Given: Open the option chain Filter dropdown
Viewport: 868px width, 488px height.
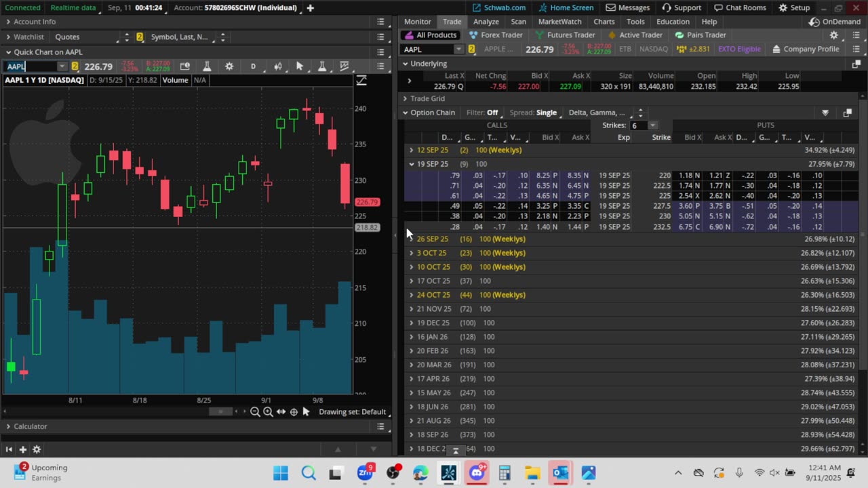Looking at the screenshot, I should point(492,113).
